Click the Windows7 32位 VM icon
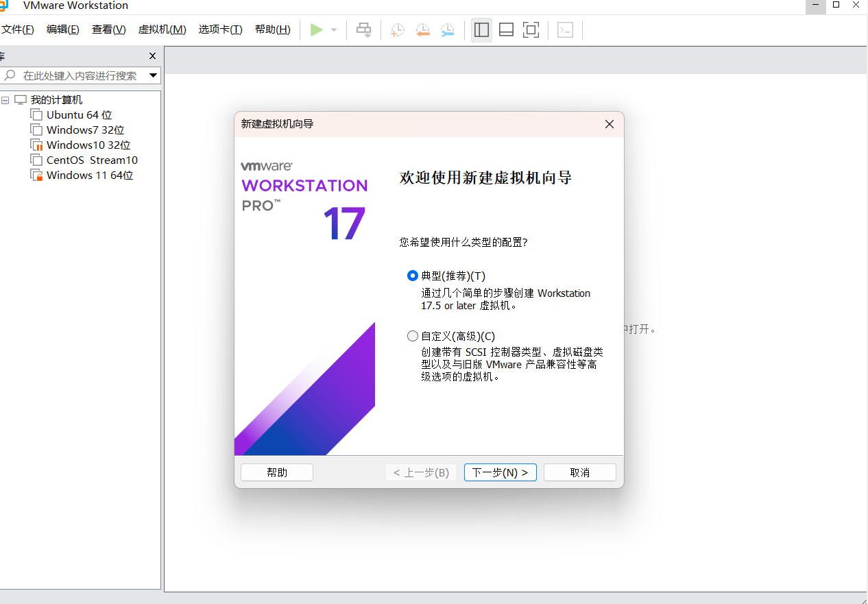The width and height of the screenshot is (868, 604). pos(36,130)
